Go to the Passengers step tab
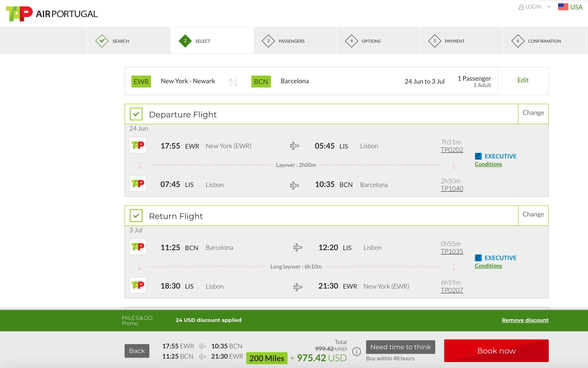 point(291,41)
